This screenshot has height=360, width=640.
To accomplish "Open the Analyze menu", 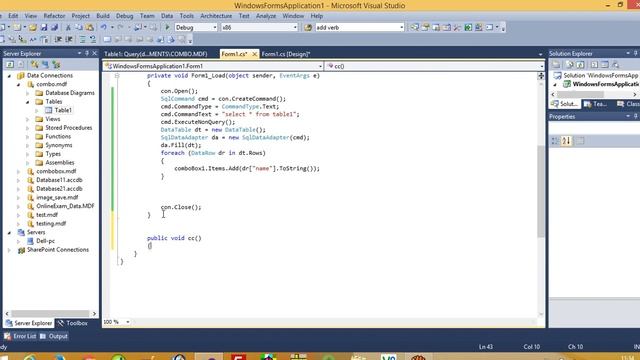I will point(266,16).
